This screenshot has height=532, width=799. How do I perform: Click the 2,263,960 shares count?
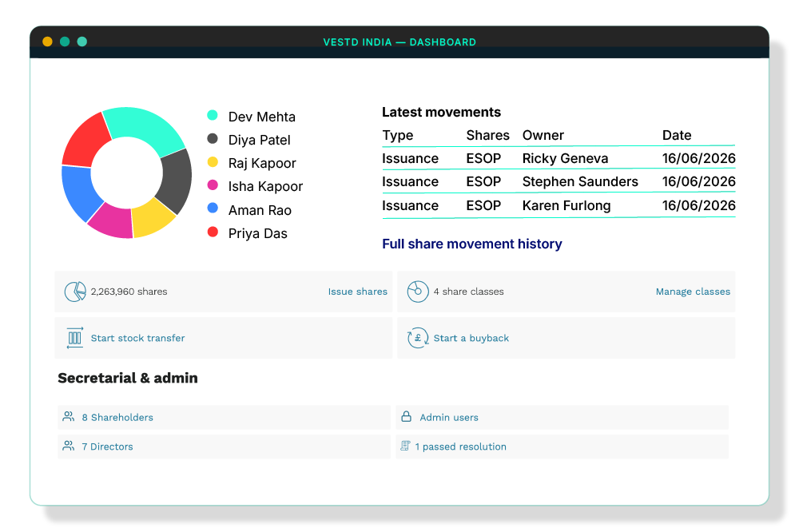(x=129, y=292)
